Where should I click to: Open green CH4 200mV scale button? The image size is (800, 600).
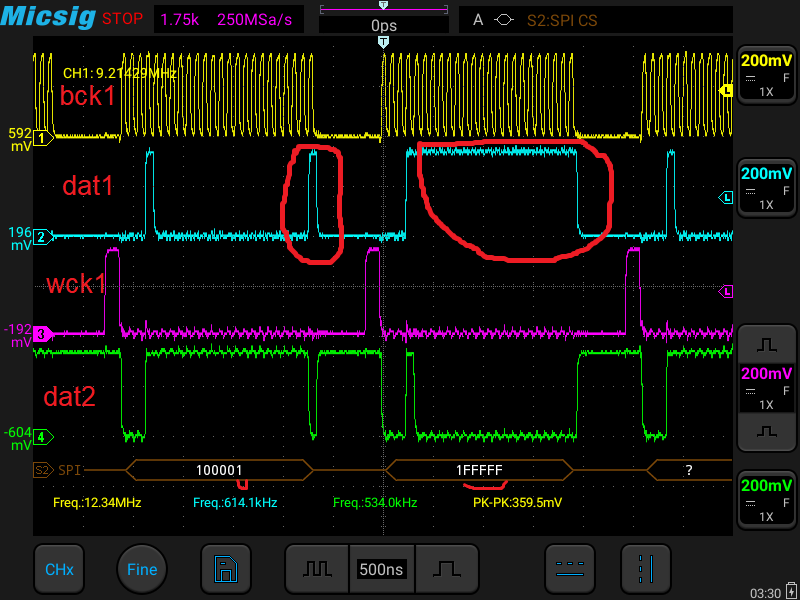tap(767, 499)
